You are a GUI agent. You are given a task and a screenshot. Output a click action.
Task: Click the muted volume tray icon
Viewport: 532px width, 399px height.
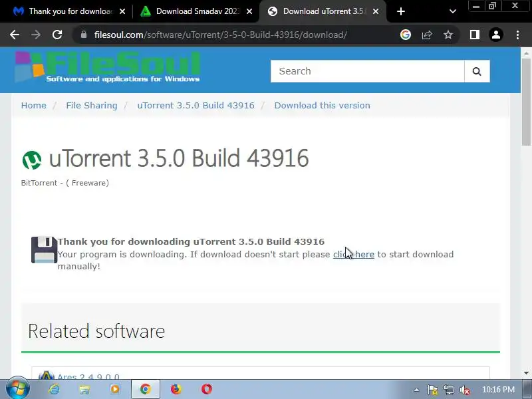click(464, 390)
